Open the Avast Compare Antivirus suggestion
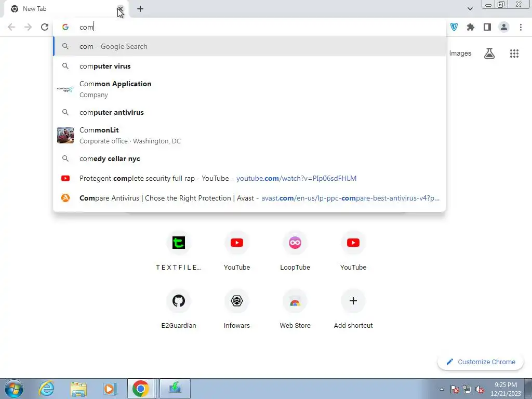 click(x=249, y=198)
